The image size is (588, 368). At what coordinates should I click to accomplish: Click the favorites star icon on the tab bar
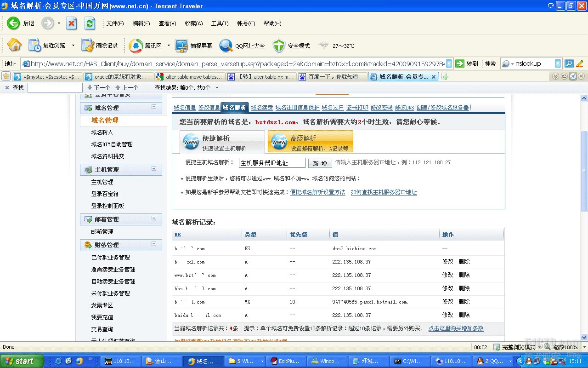(6, 76)
